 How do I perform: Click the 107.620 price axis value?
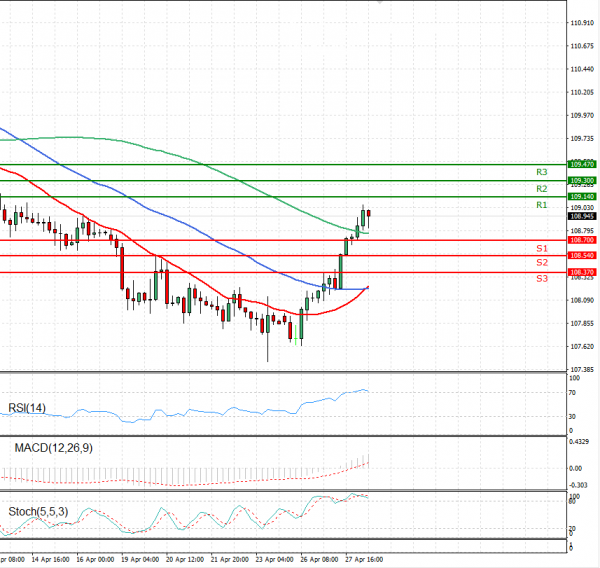(582, 346)
